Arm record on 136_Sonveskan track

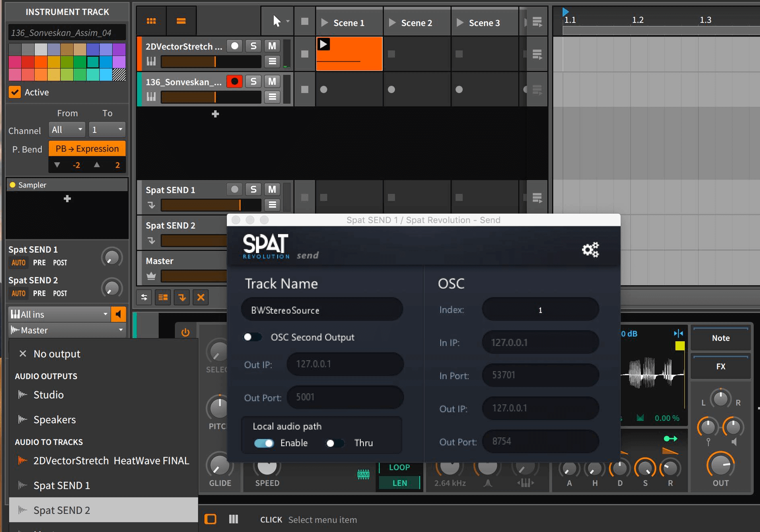pos(234,82)
